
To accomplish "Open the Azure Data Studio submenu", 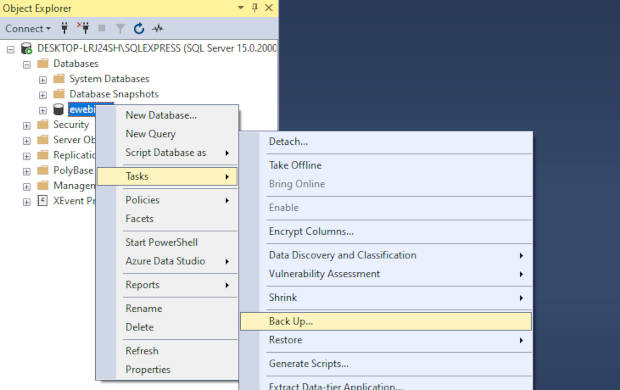I will [167, 261].
